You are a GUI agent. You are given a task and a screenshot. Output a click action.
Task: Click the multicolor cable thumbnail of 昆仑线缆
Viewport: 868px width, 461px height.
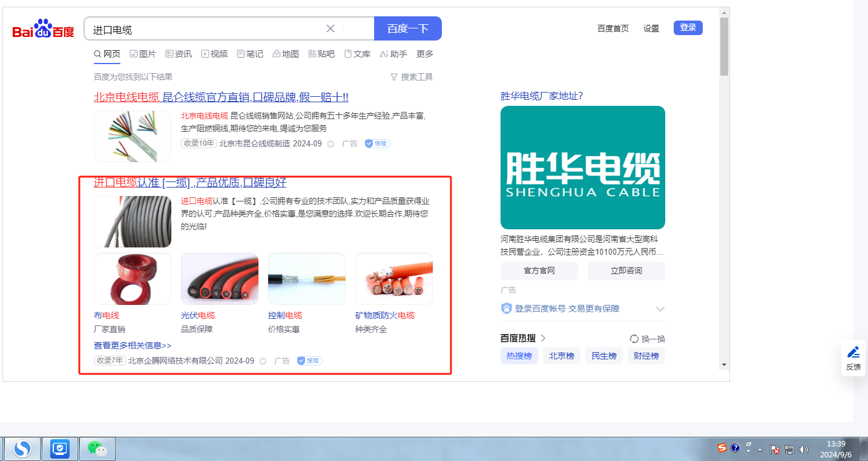pyautogui.click(x=133, y=136)
